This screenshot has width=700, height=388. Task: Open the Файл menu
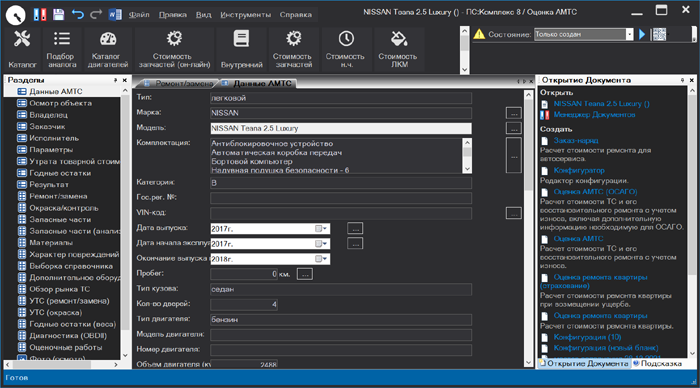click(x=139, y=15)
